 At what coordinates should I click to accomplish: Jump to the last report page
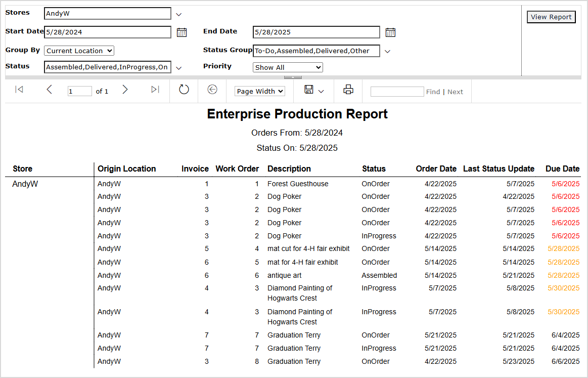[x=155, y=90]
